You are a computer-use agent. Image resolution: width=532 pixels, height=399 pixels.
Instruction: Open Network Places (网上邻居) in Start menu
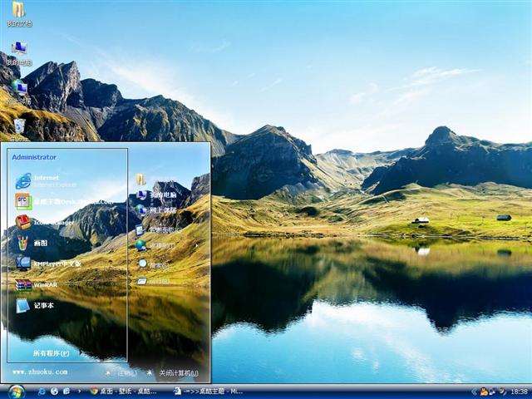point(156,210)
